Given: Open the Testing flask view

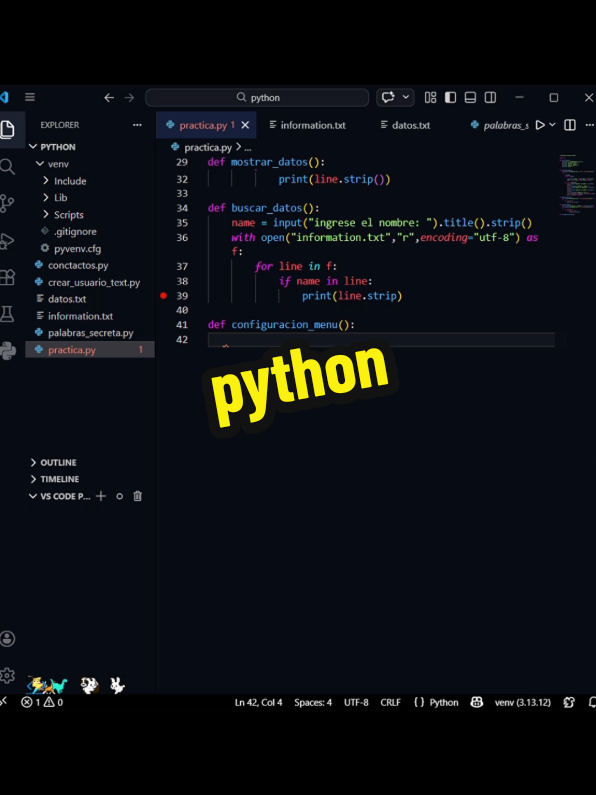Looking at the screenshot, I should pyautogui.click(x=7, y=314).
